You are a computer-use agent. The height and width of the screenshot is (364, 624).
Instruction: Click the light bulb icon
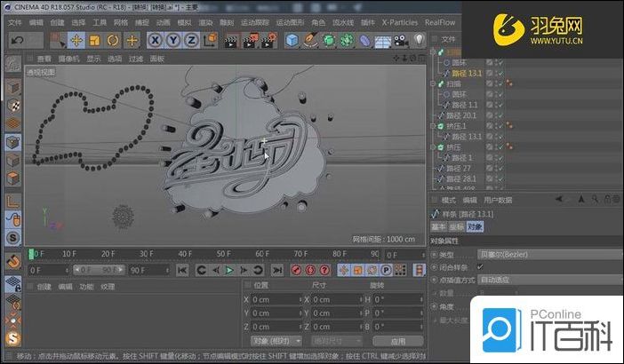420,40
